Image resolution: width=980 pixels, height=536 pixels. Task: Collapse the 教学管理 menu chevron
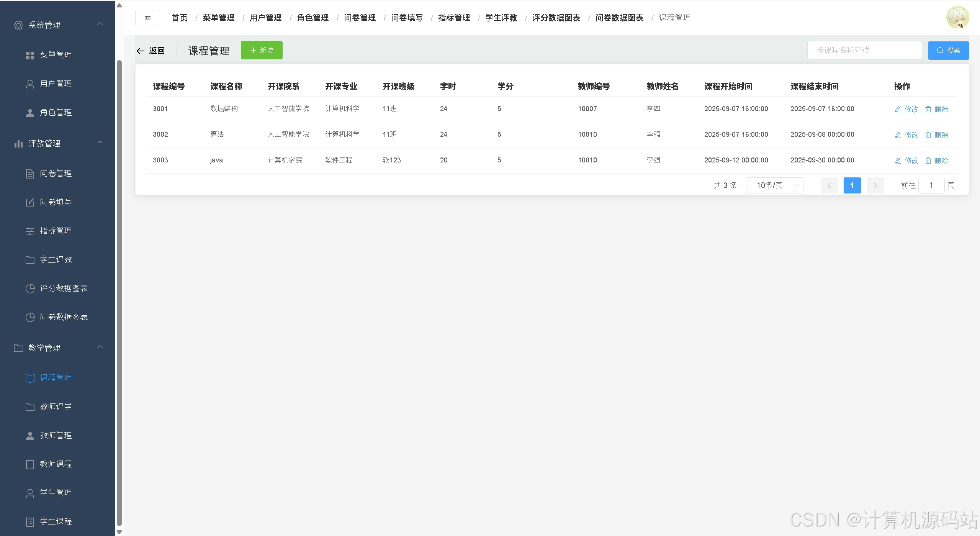pyautogui.click(x=100, y=347)
